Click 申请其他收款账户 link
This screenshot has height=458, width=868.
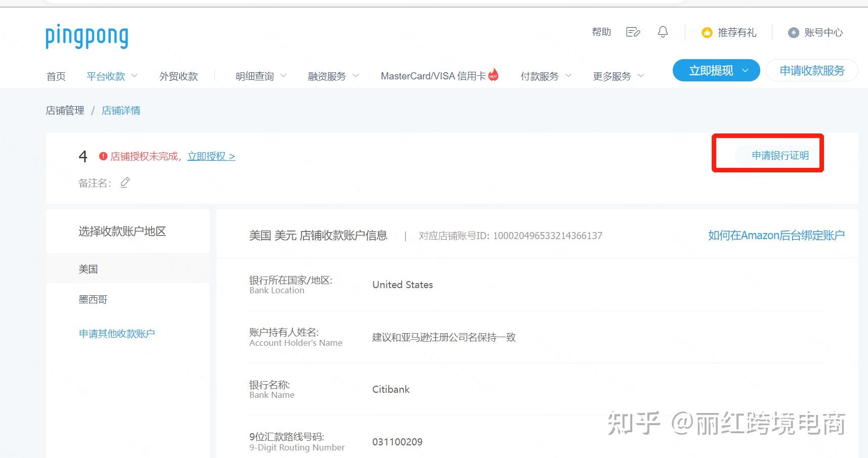click(117, 334)
